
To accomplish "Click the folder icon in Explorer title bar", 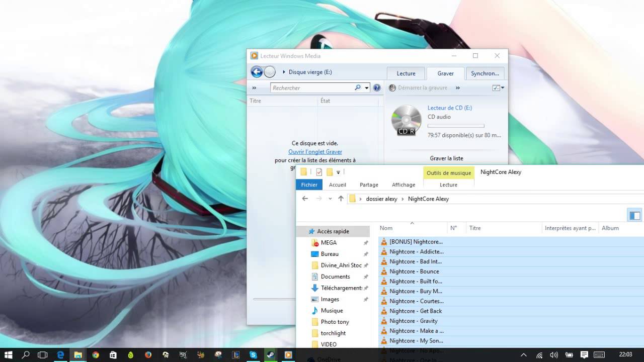I will [x=304, y=172].
